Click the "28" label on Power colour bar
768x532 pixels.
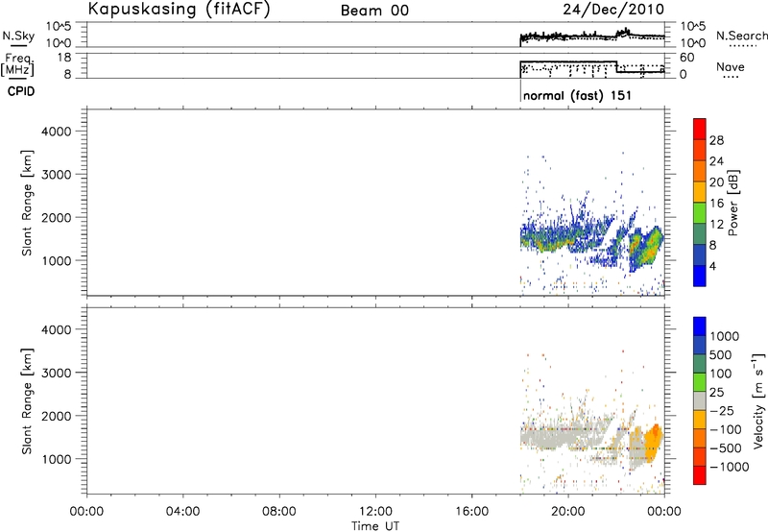716,140
